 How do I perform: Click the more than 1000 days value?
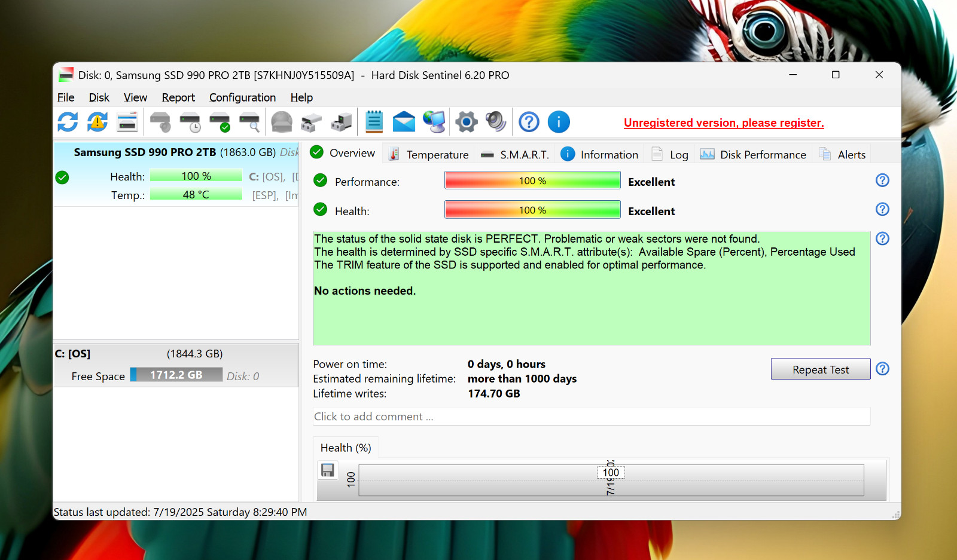[522, 378]
